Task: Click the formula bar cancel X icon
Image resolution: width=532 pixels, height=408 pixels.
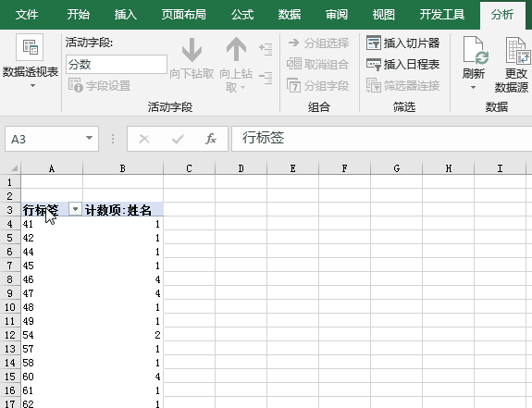Action: (144, 139)
